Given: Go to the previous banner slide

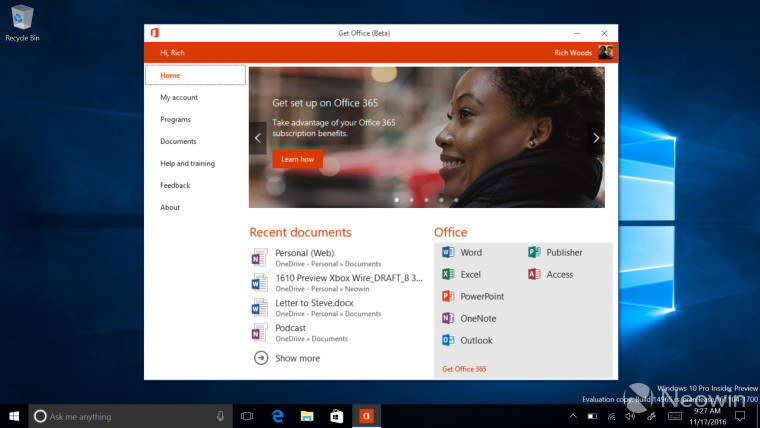Looking at the screenshot, I should [x=258, y=138].
